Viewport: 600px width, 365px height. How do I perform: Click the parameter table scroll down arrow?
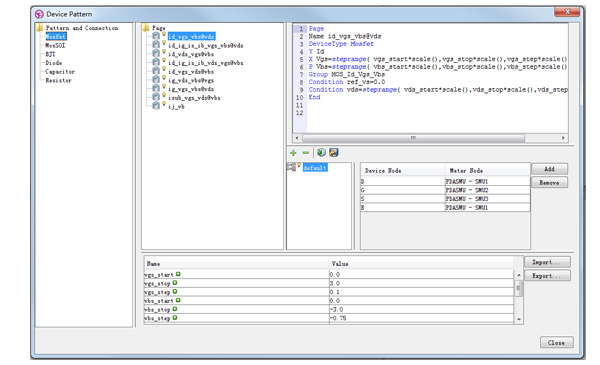pyautogui.click(x=519, y=319)
